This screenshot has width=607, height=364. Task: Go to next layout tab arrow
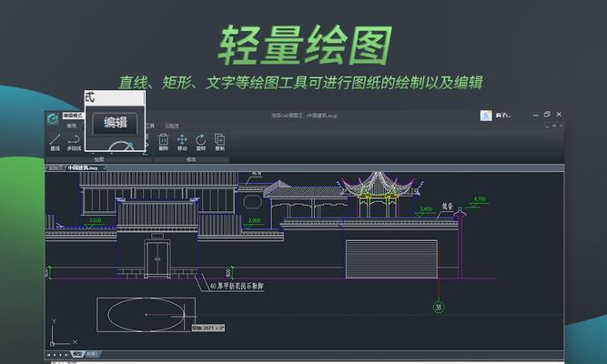[60, 354]
